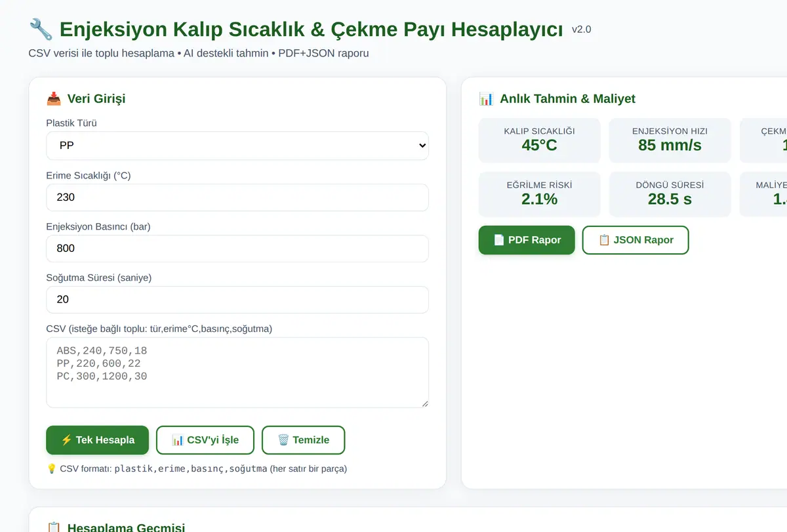
Task: Generate the PDF Rapor
Action: [x=527, y=240]
